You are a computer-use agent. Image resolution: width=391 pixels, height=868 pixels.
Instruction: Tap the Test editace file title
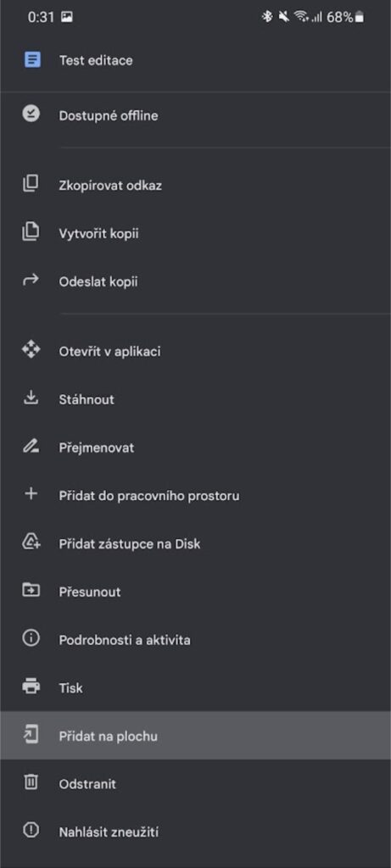pos(96,60)
